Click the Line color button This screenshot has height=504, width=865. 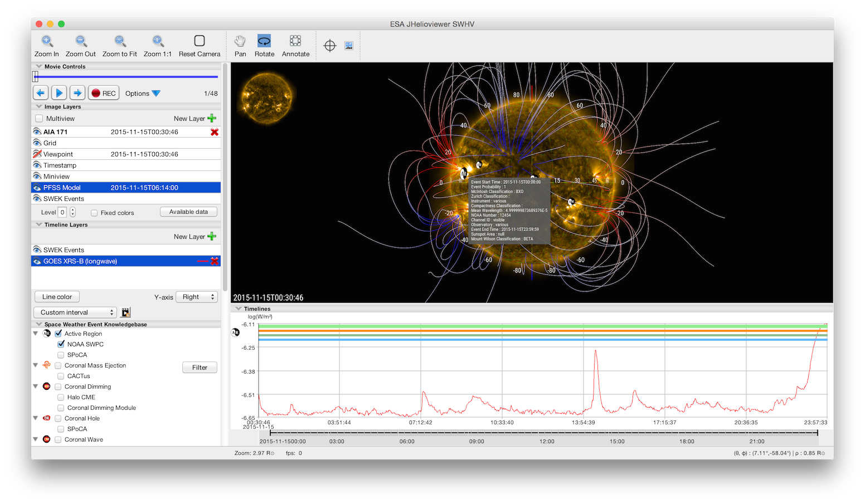pos(57,297)
